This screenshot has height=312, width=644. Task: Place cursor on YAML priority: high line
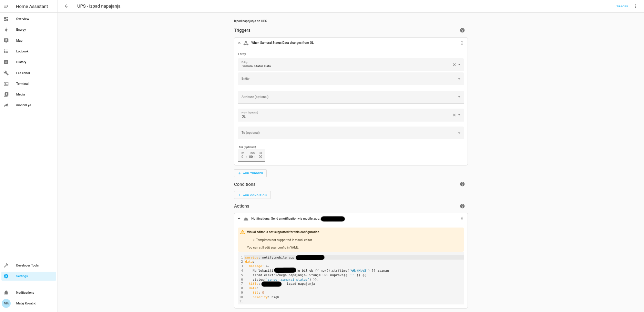[354, 297]
